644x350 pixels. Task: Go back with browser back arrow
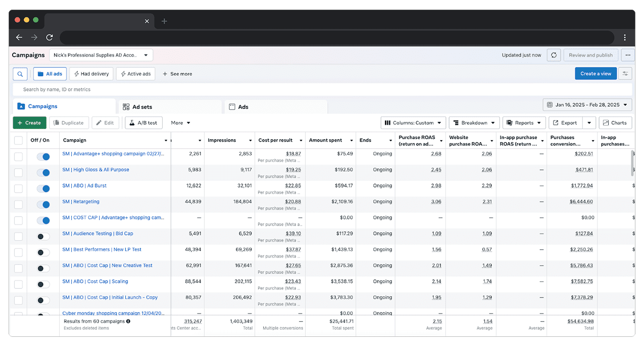19,37
